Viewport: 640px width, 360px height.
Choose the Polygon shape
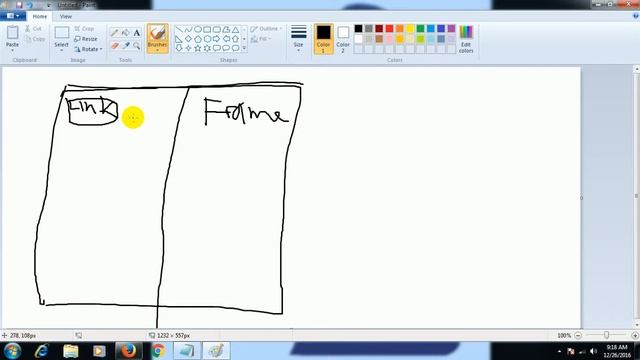(226, 29)
